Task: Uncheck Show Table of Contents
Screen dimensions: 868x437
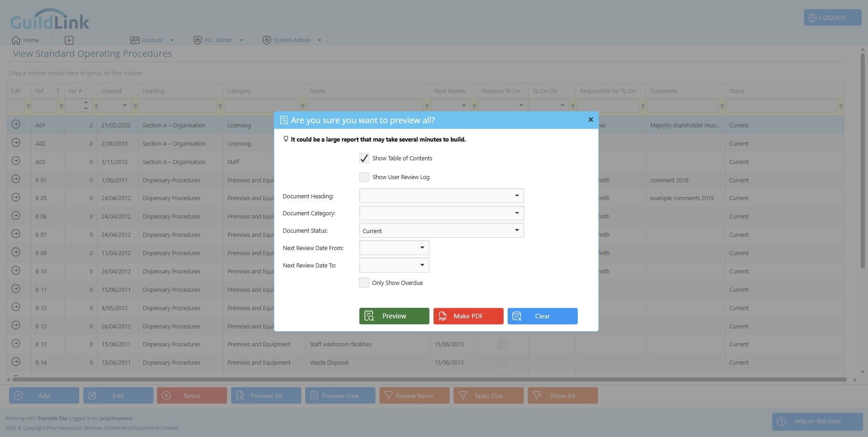Action: [364, 158]
